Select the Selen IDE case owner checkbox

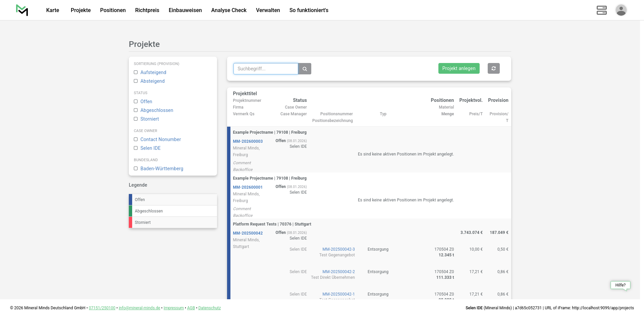coord(136,148)
